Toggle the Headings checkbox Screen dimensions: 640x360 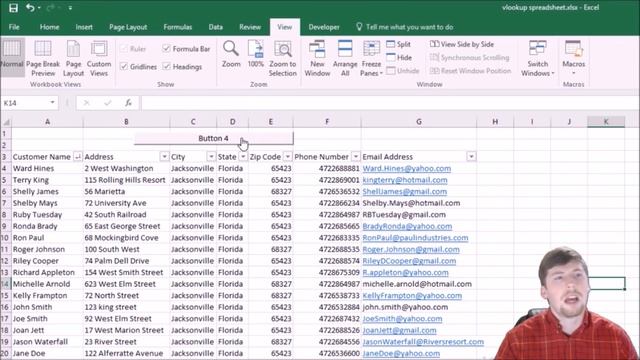pos(166,67)
